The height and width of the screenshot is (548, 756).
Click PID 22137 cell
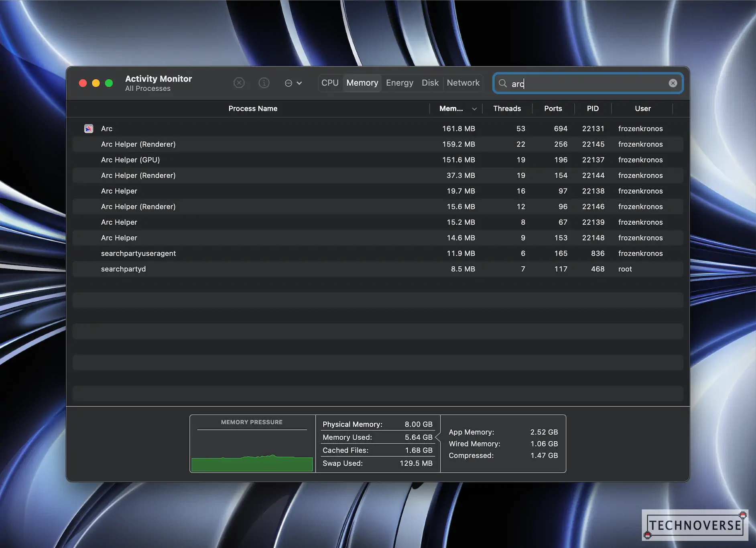pyautogui.click(x=593, y=160)
